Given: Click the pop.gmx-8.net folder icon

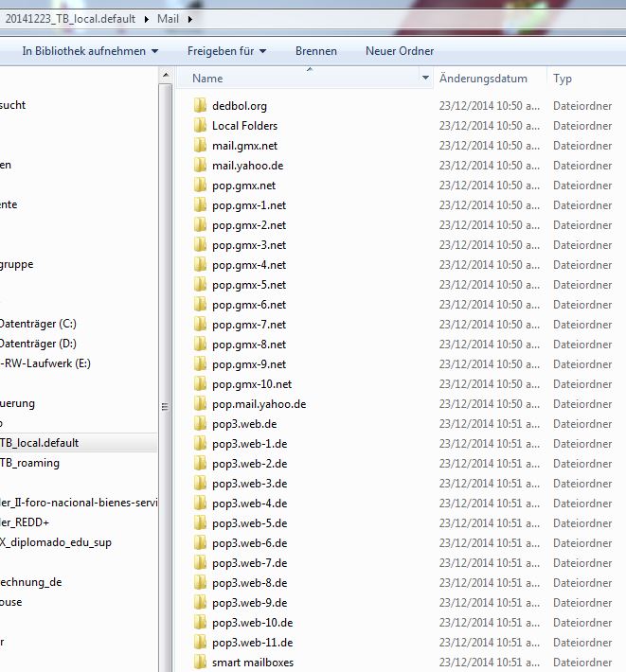Looking at the screenshot, I should click(x=200, y=345).
